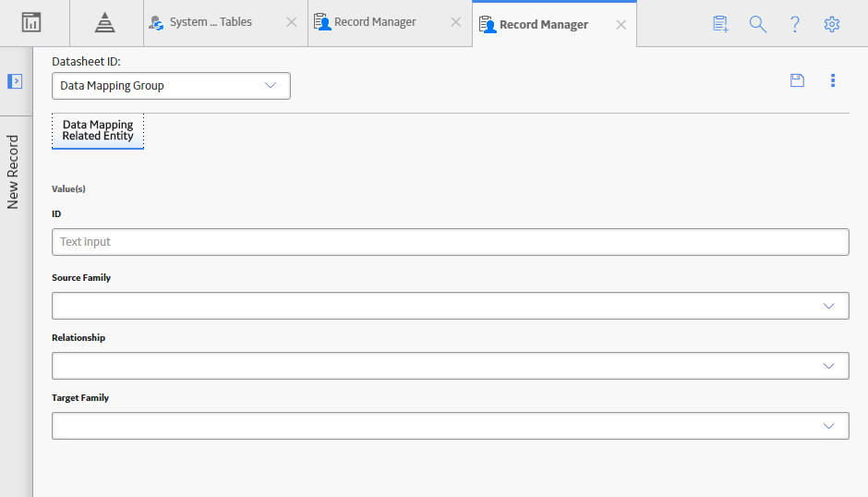868x497 pixels.
Task: Expand the Source Family dropdown
Action: click(x=450, y=306)
